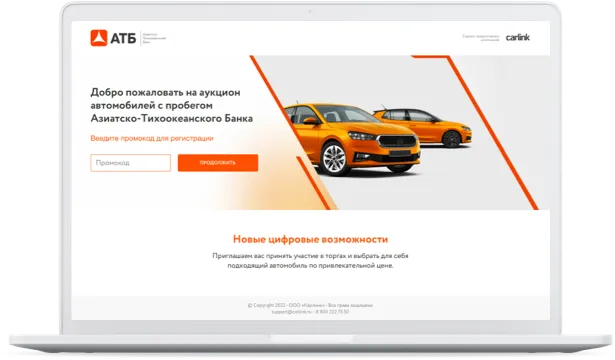Click the welcome headline about аукцион автомобилей
This screenshot has height=360, width=615.
[x=171, y=105]
